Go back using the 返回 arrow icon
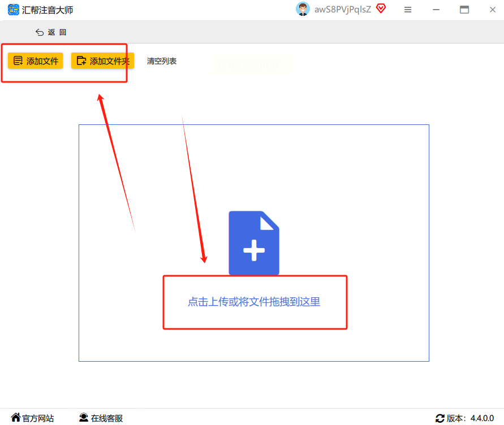 (x=40, y=32)
